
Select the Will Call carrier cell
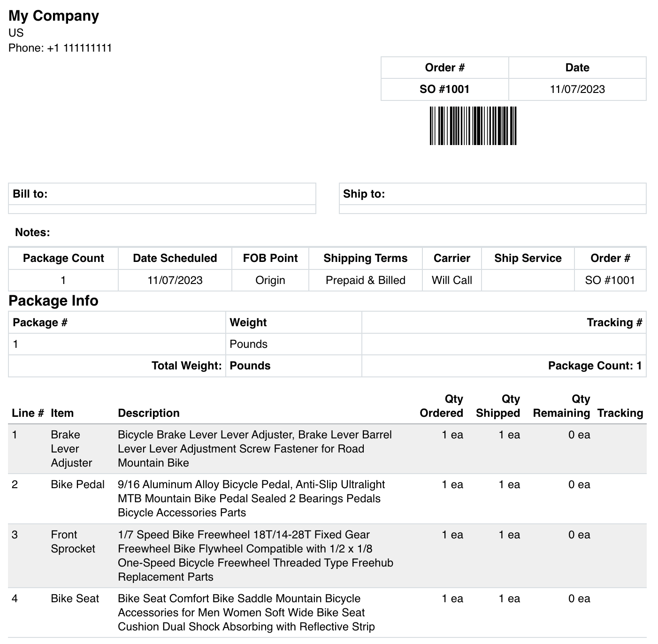pos(452,280)
